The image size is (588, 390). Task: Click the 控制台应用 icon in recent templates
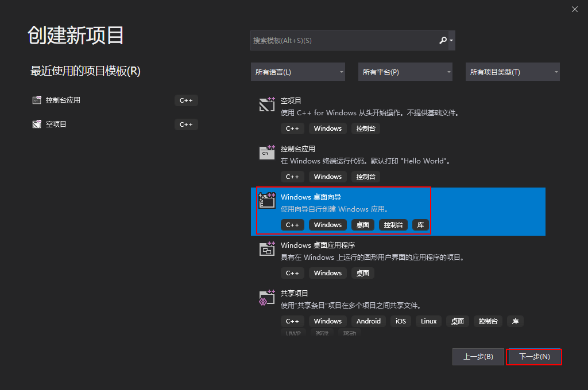37,100
